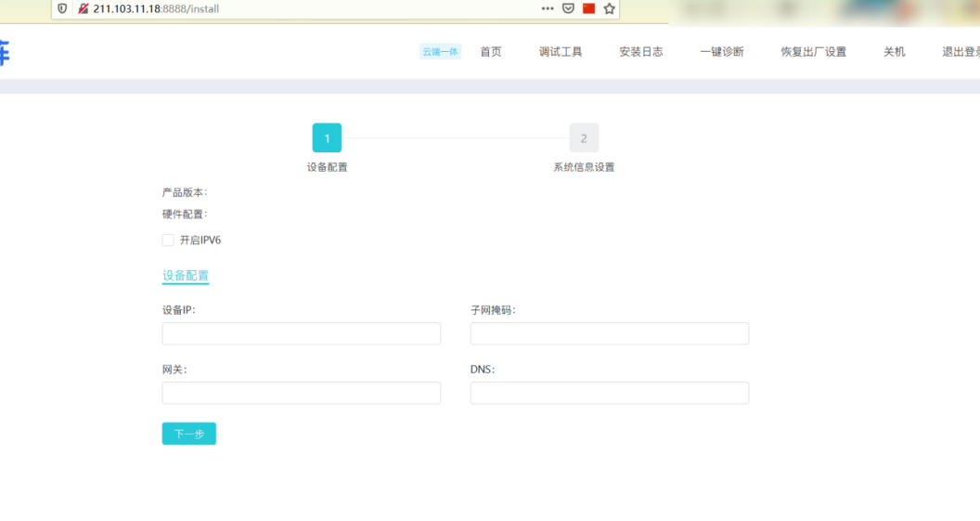Click 关机 to shut down the device
Image resolution: width=980 pixels, height=521 pixels.
tap(894, 52)
